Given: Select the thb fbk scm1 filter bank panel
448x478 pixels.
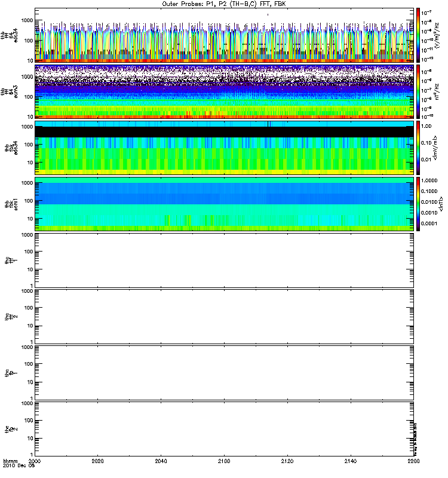Looking at the screenshot, I should click(x=225, y=204).
